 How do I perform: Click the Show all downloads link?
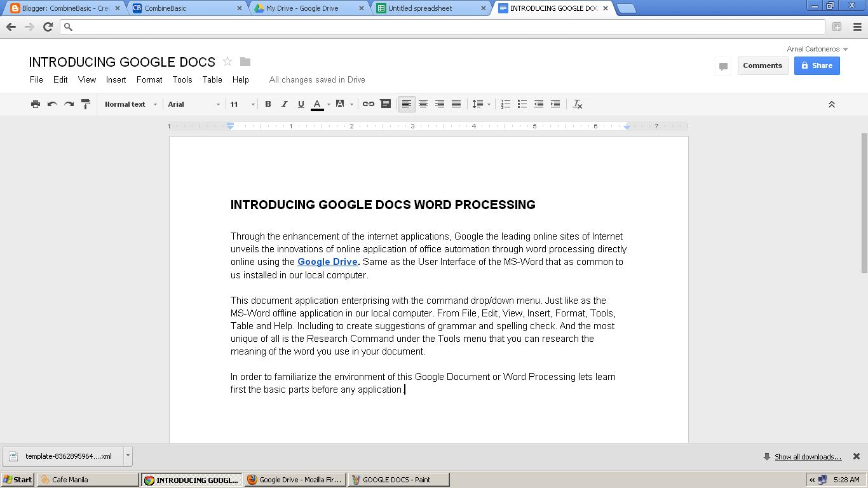(x=808, y=457)
